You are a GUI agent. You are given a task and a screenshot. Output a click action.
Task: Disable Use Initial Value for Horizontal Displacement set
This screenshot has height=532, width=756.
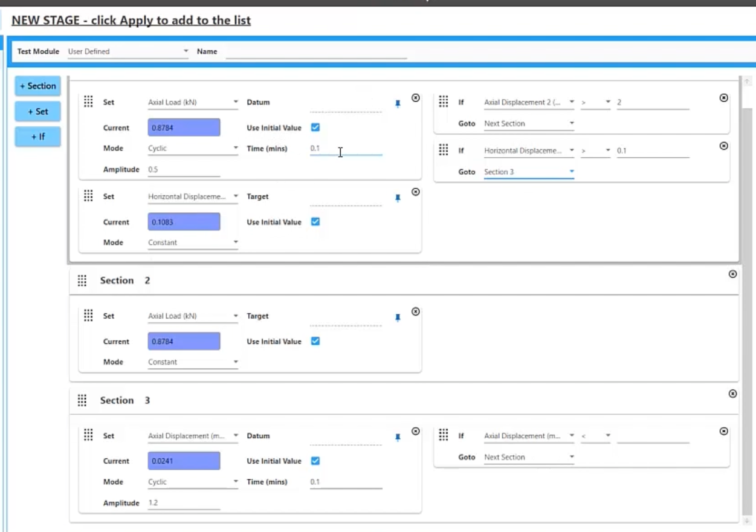(x=315, y=222)
